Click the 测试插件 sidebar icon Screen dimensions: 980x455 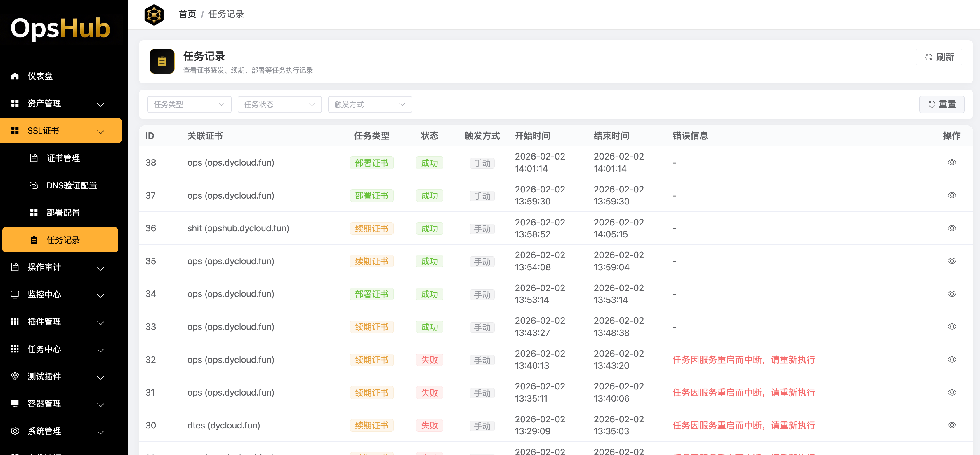(15, 376)
